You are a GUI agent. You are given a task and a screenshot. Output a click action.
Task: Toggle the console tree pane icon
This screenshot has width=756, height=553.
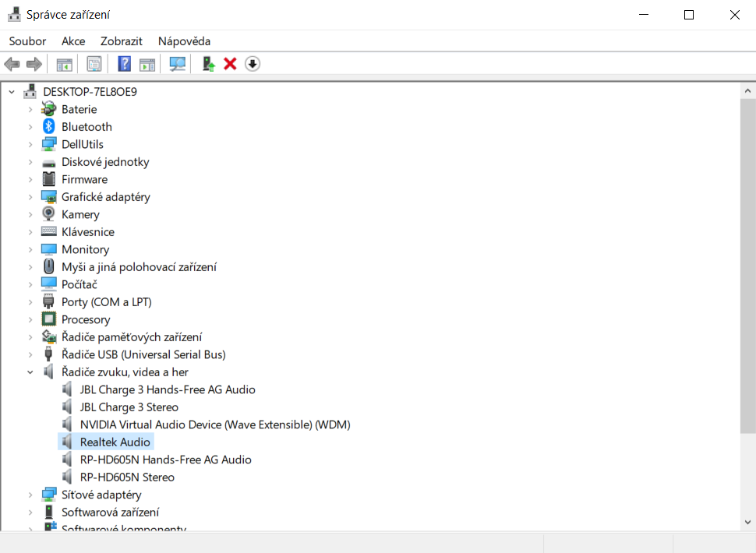pos(64,64)
